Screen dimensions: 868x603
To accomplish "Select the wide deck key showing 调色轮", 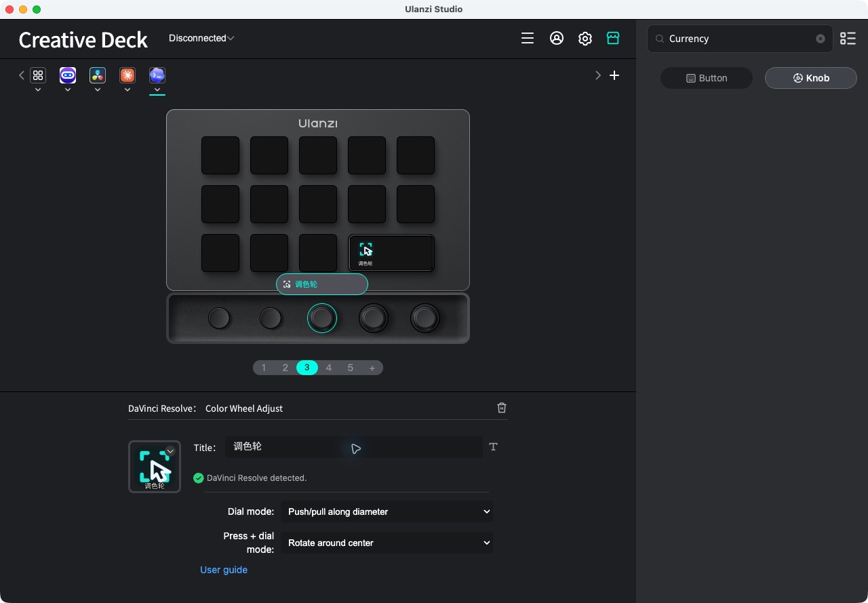I will pyautogui.click(x=391, y=253).
